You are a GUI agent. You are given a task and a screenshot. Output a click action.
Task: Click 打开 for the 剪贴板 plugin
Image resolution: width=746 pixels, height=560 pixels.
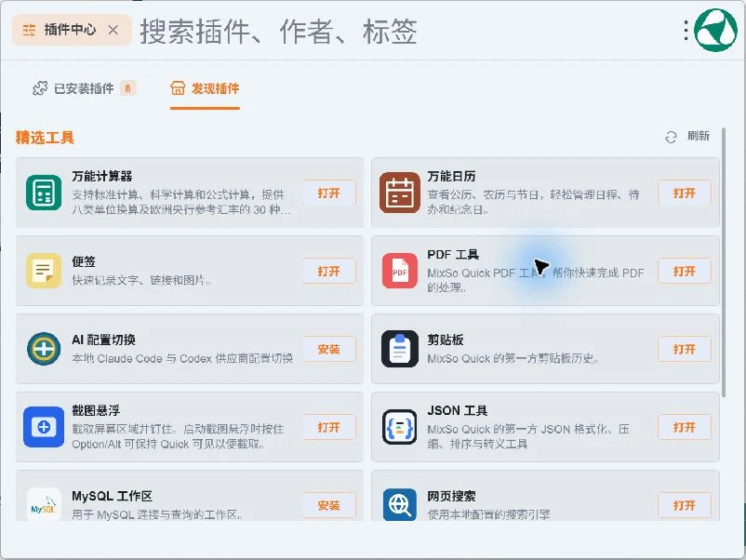(685, 349)
